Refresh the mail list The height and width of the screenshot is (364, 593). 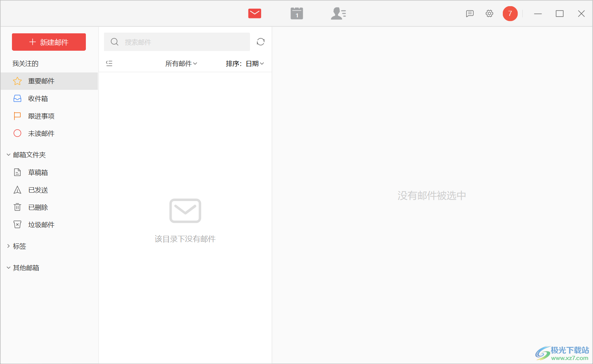(260, 42)
